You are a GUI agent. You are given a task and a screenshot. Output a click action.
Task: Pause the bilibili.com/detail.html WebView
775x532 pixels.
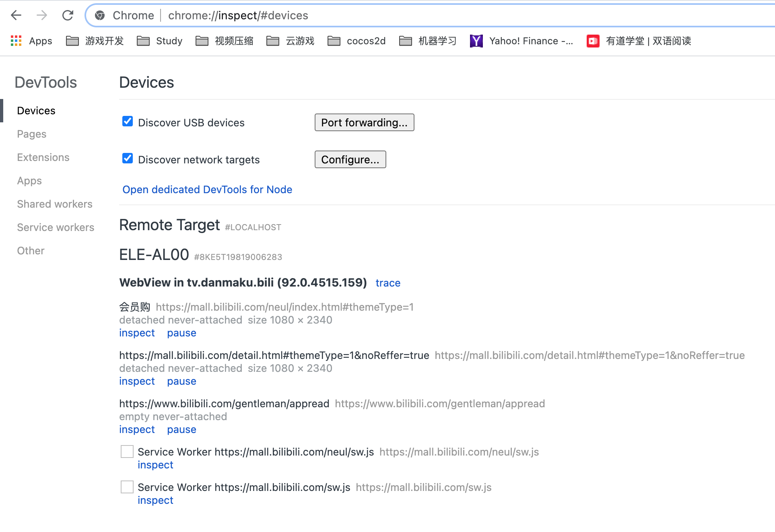181,381
